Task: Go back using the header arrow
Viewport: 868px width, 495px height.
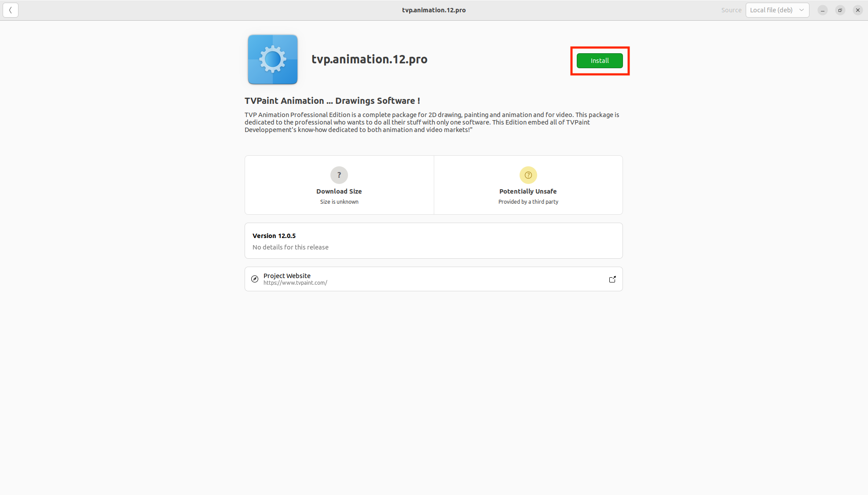Action: pyautogui.click(x=11, y=10)
